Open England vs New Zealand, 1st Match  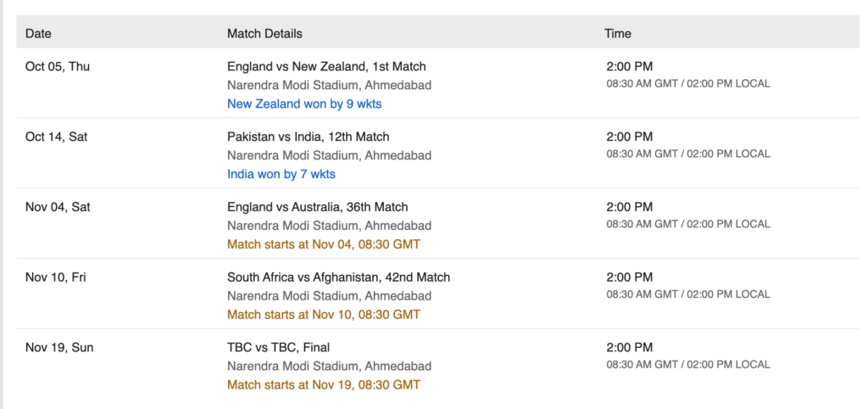coord(326,66)
